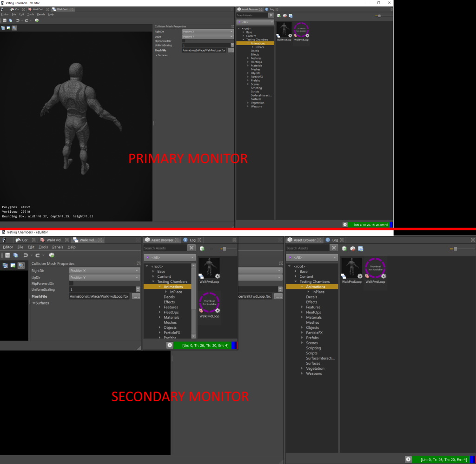This screenshot has height=464, width=476.
Task: Click the render settings icon above the 3D viewport
Action: pos(15,28)
